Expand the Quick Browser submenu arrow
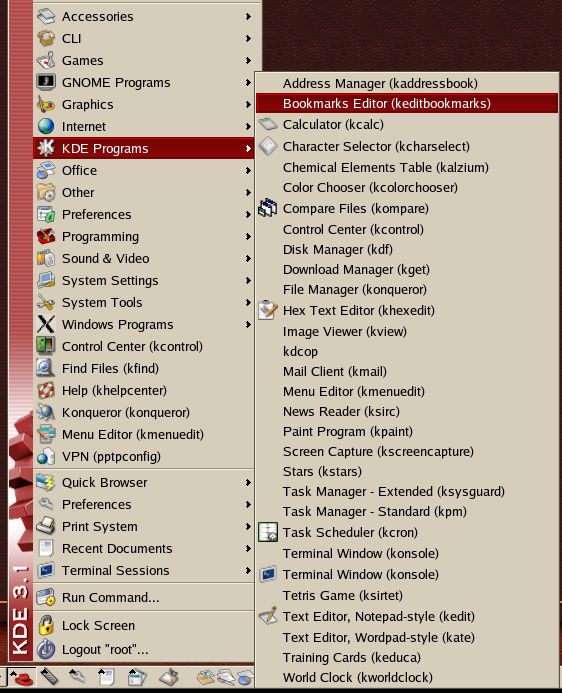The image size is (562, 693). [248, 482]
